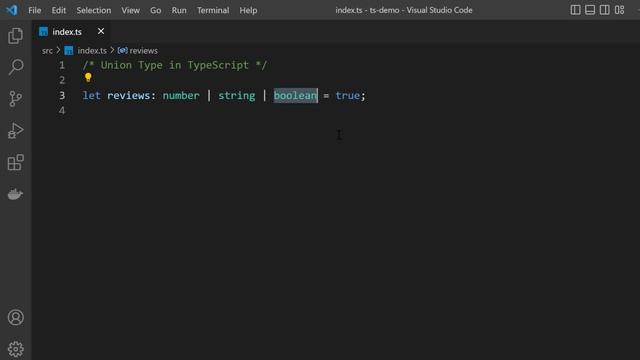
Task: Click line number 3 in gutter
Action: coord(62,96)
